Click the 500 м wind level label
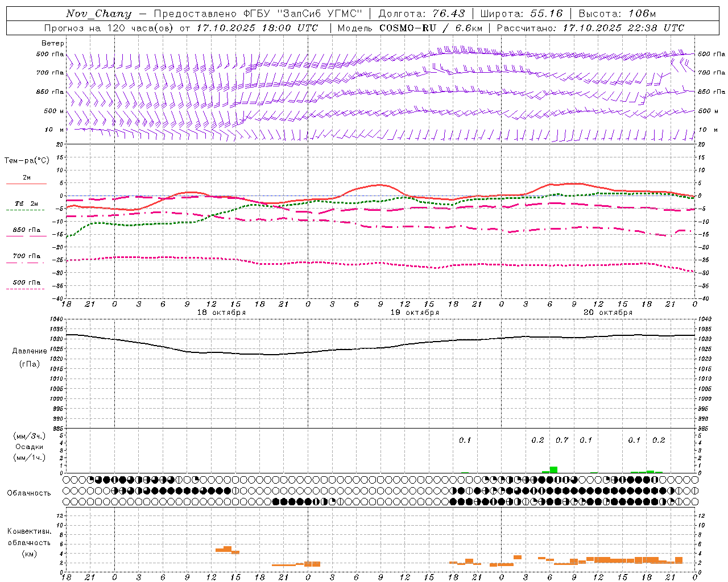The image size is (728, 582). [53, 111]
